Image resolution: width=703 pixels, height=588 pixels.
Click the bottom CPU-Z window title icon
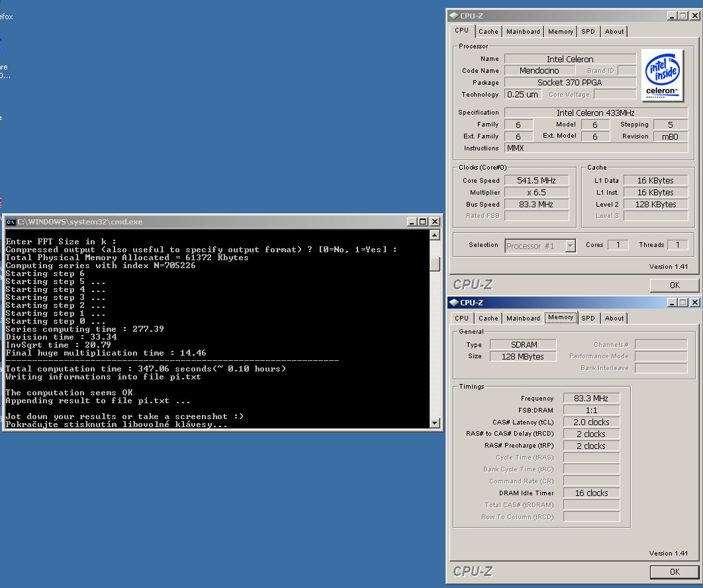(x=453, y=303)
